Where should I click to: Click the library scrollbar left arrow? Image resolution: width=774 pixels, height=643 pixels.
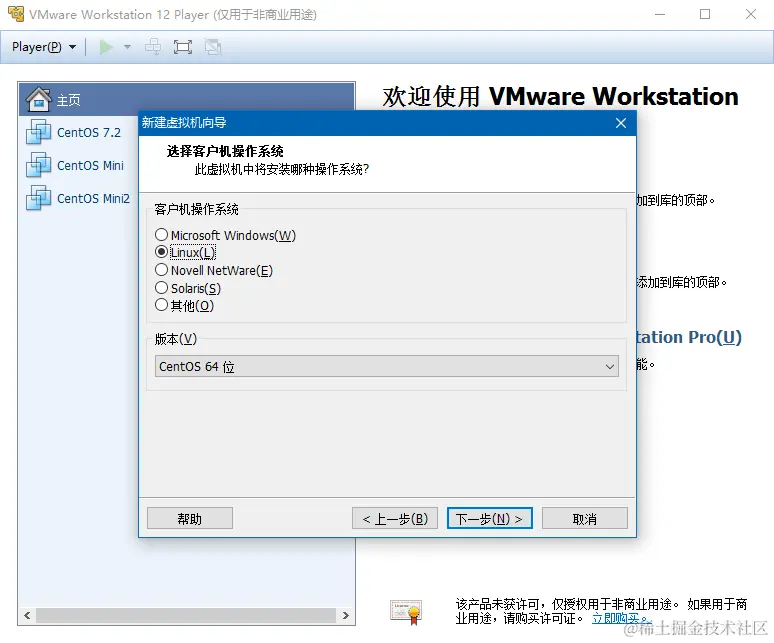pyautogui.click(x=27, y=615)
